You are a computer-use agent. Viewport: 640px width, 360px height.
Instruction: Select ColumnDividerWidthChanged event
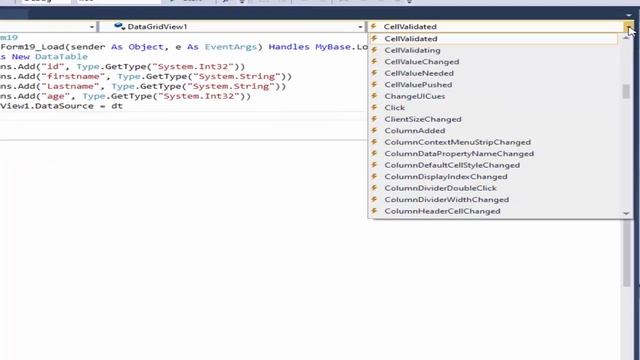coord(493,200)
